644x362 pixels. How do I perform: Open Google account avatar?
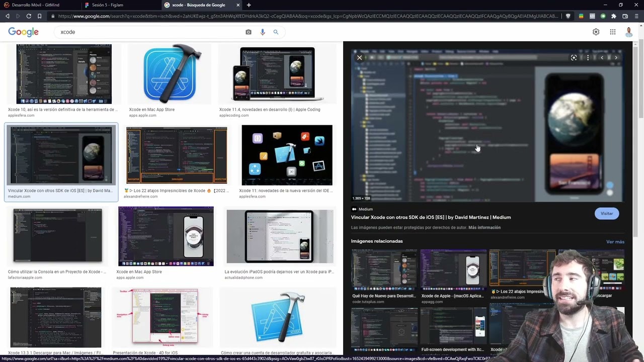pos(629,32)
